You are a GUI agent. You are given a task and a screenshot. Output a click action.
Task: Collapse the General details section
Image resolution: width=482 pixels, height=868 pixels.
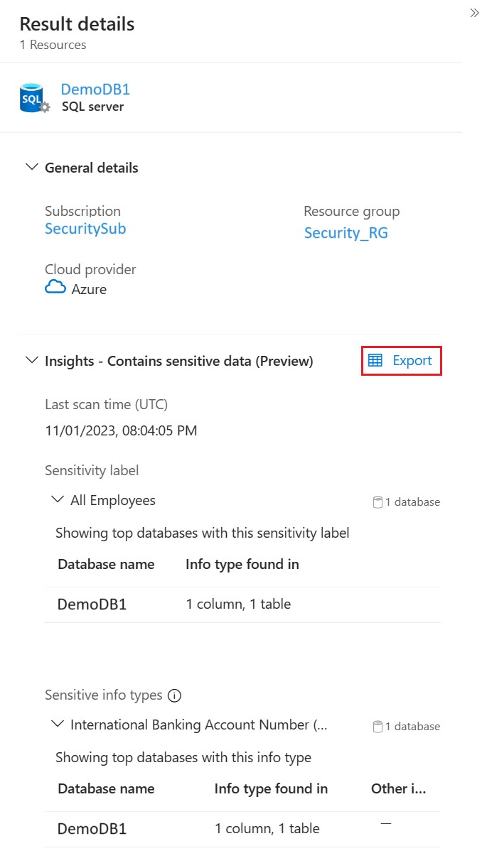(31, 168)
